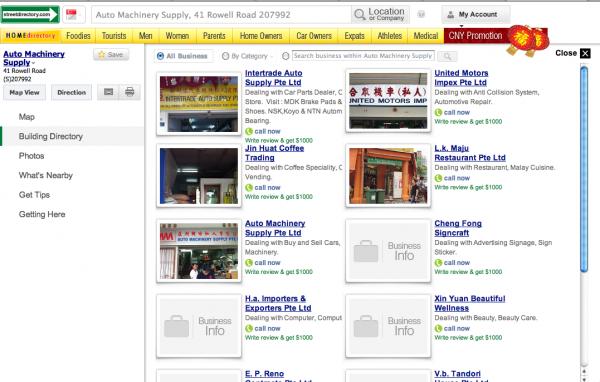Screen dimensions: 600x382
Task: Click the Save star button
Action: [x=111, y=55]
